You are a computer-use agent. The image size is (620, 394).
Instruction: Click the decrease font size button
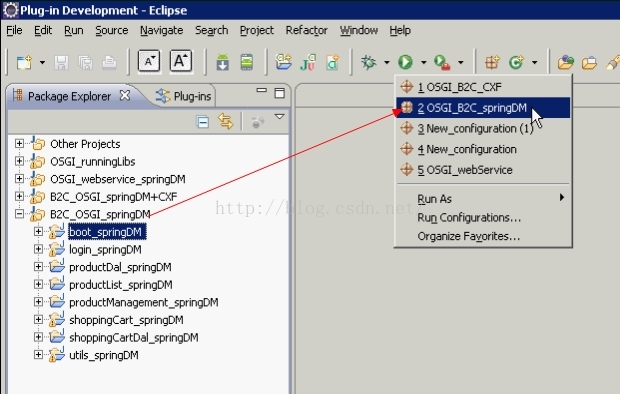pos(149,61)
